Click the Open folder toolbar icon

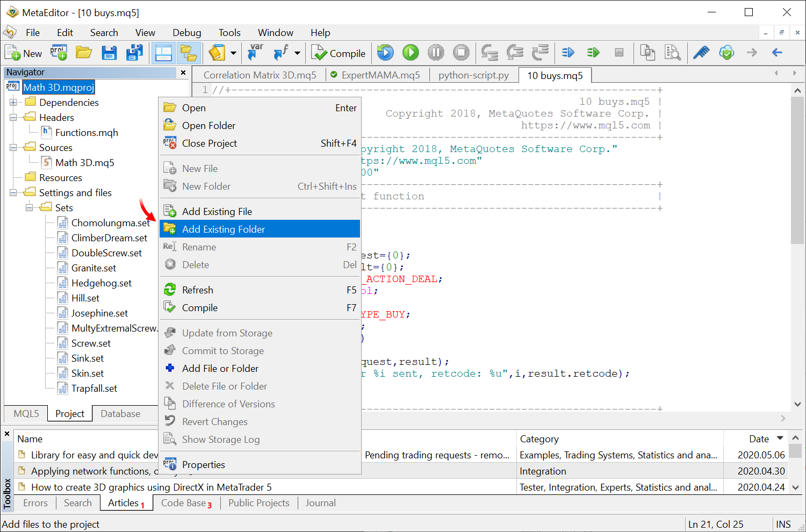(84, 53)
